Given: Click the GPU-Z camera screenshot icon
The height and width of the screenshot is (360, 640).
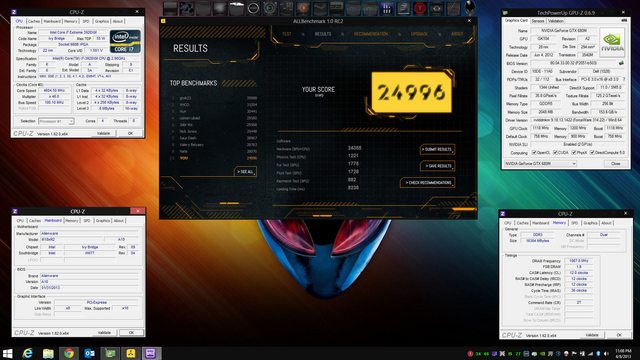Looking at the screenshot, I should coord(624,20).
